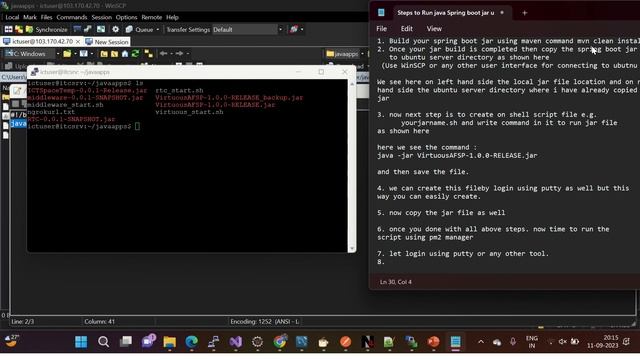Click the compare directories icon in WinSCP toolbar
Screen dimensions: 640x360
tap(19, 29)
